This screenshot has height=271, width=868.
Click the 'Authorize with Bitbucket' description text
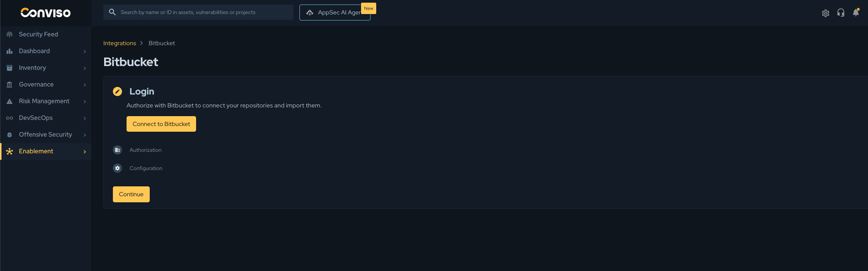pos(224,106)
